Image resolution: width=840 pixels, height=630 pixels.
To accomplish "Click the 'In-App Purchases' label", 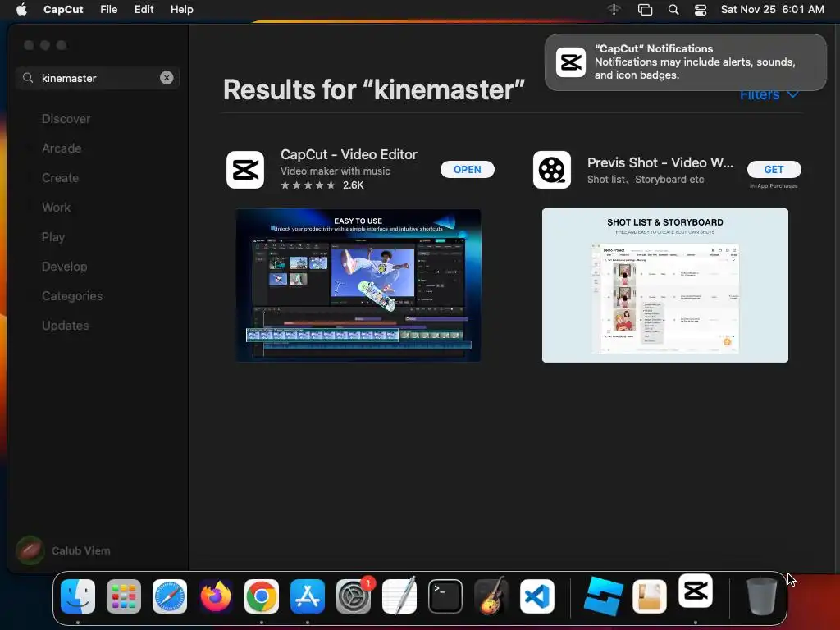I will pyautogui.click(x=774, y=186).
